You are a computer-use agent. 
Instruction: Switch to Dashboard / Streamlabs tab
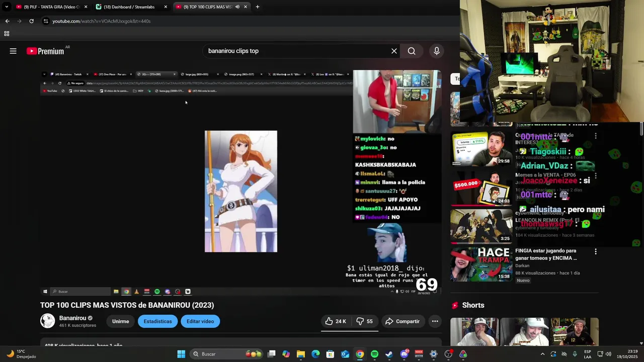132,7
